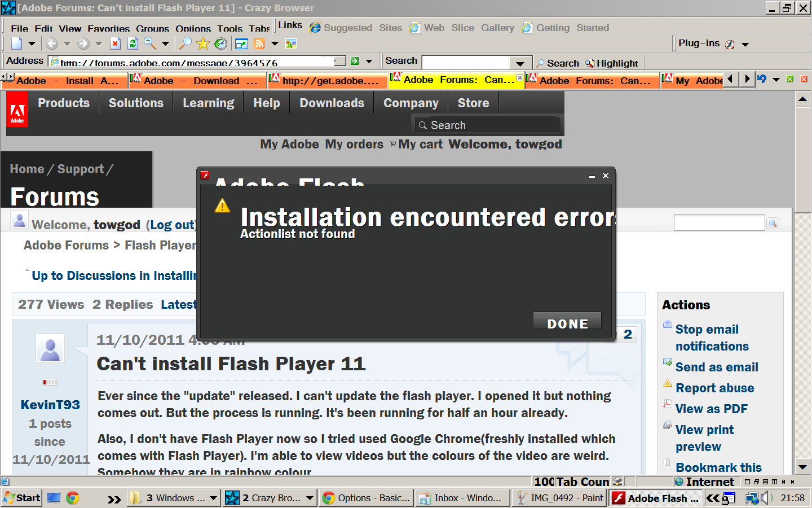The image size is (812, 508).
Task: Click the Refresh page icon
Action: 133,43
